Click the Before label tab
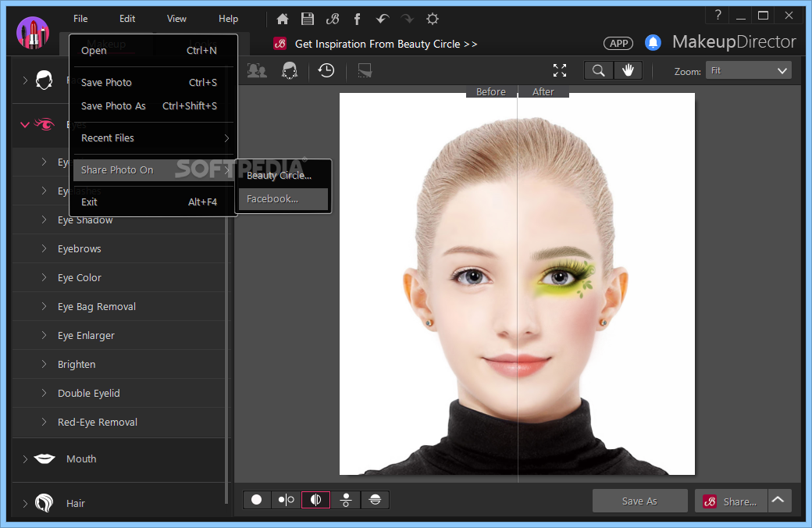812x528 pixels. point(491,91)
